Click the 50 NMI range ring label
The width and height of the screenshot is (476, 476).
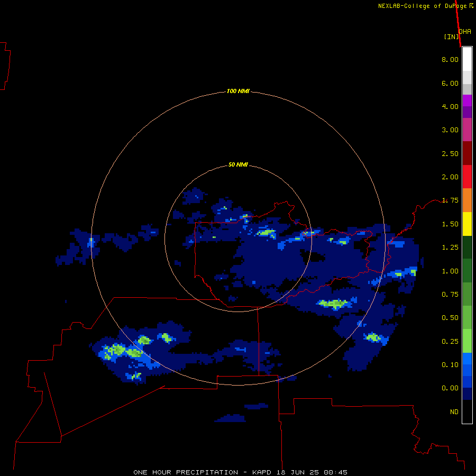click(x=238, y=164)
